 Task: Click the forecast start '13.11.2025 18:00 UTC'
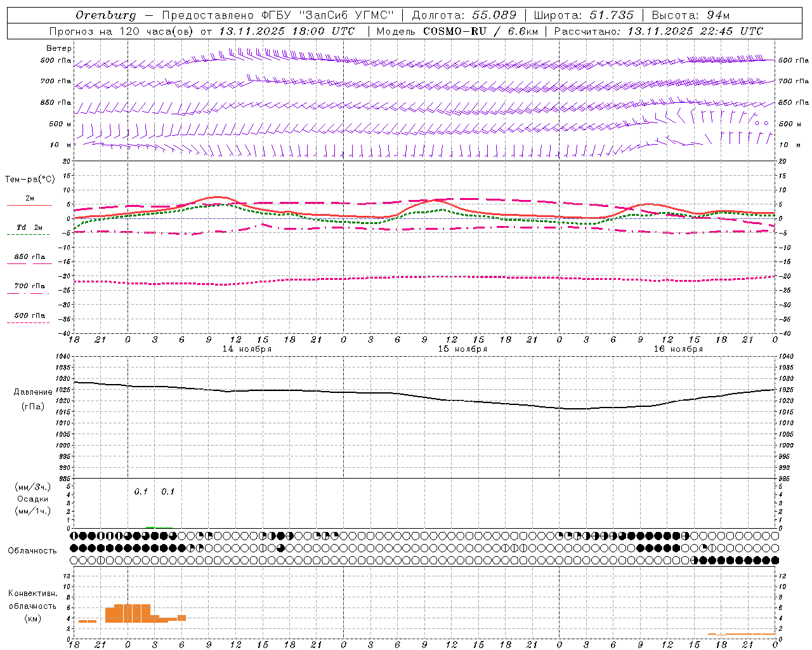(x=287, y=31)
